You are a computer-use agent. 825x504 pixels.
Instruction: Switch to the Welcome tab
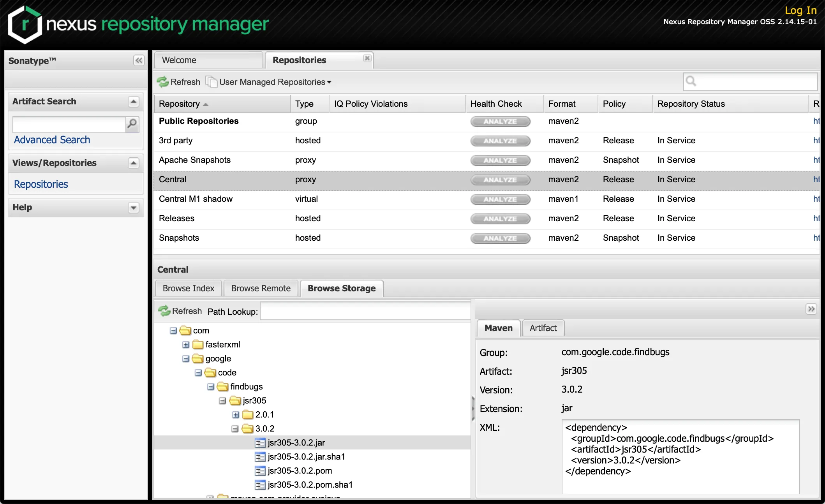(208, 60)
